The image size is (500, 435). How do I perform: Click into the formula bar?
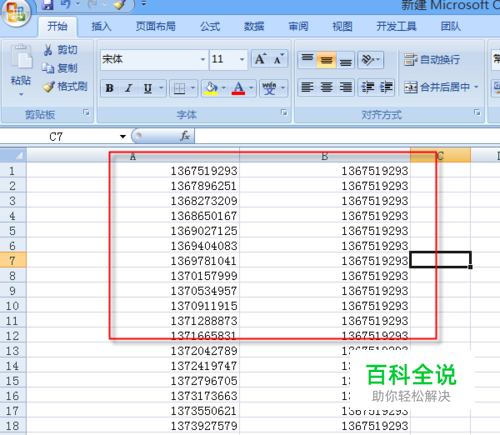[347, 136]
